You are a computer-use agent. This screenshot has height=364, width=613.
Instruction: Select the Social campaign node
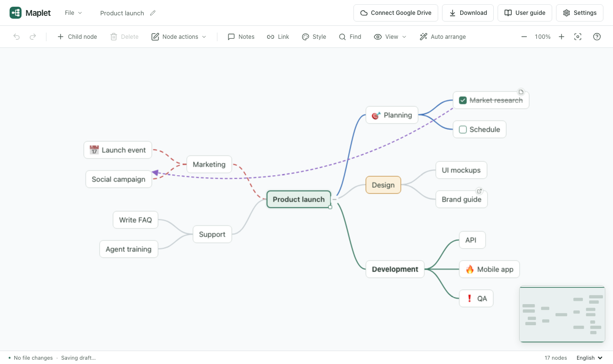click(x=119, y=179)
